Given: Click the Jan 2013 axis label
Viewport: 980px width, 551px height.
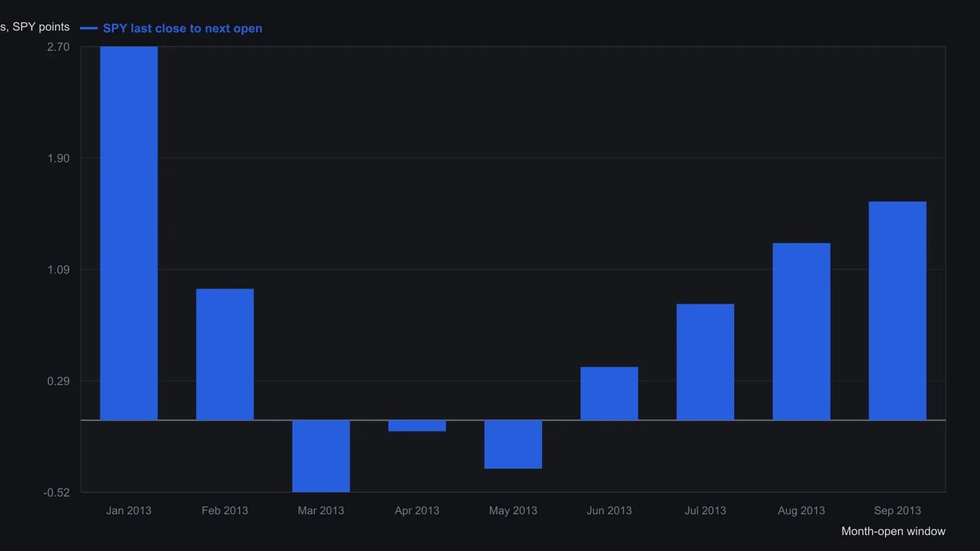Looking at the screenshot, I should 129,511.
